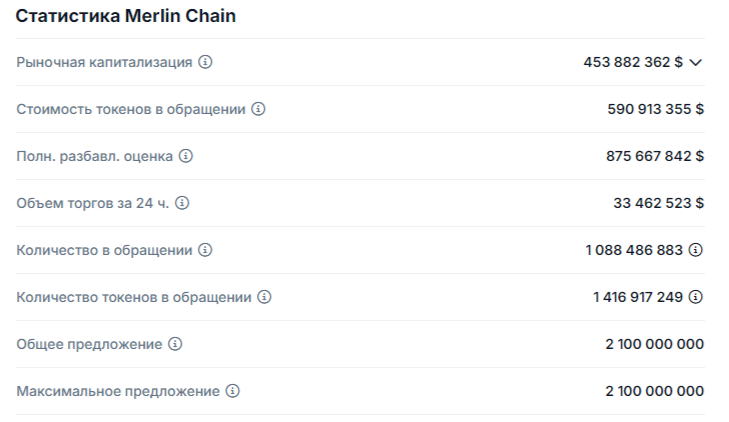
Task: Click the 33 462 523 $ trading volume
Action: point(658,203)
